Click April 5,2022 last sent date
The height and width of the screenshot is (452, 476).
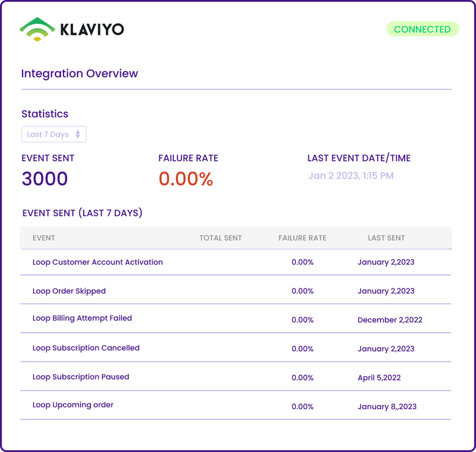tap(379, 378)
